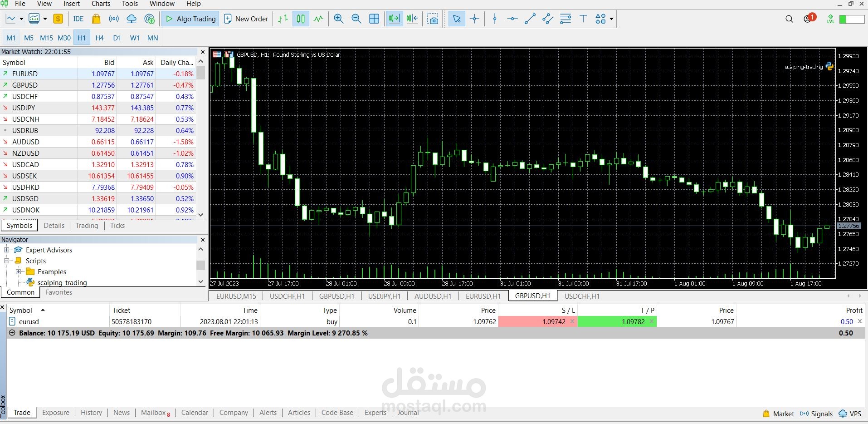
Task: Open the Ticks tab in Market Watch
Action: coord(117,226)
